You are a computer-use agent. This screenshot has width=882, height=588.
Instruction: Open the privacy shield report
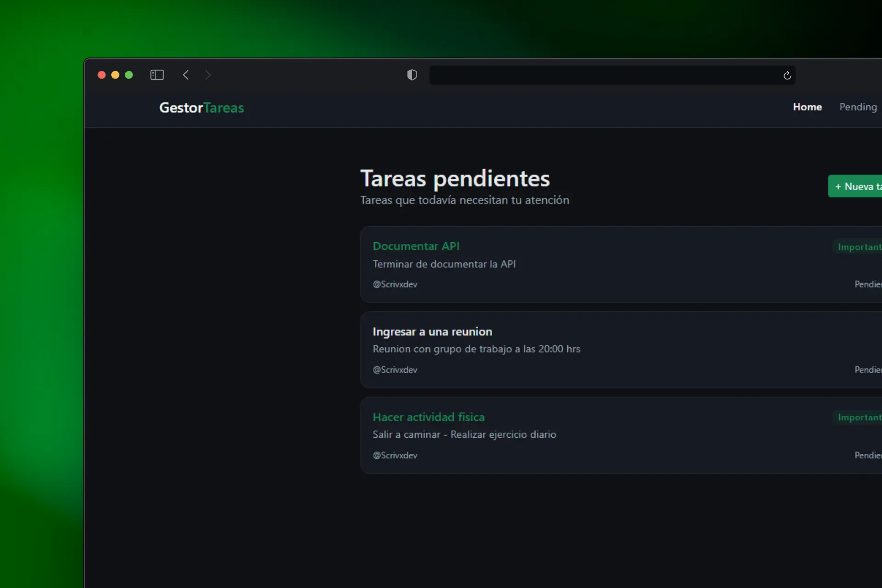click(x=412, y=75)
